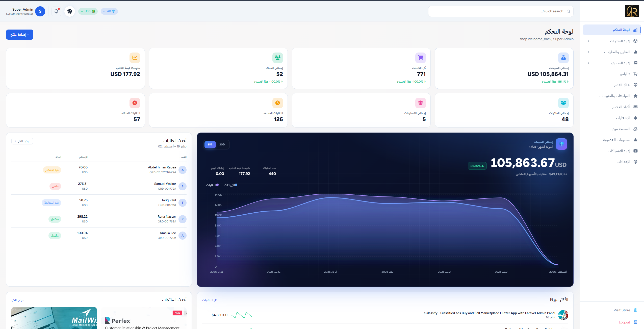
Task: Select the 6M chart range
Action: point(210,145)
